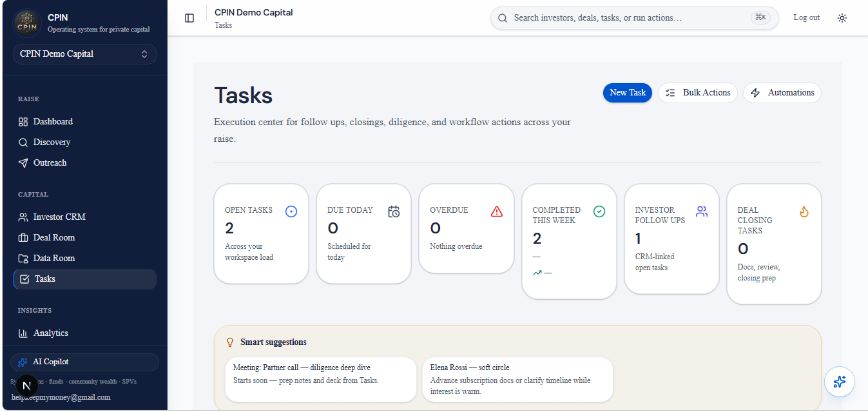Image resolution: width=868 pixels, height=412 pixels.
Task: Click the Overdue warning triangle icon
Action: coord(496,211)
